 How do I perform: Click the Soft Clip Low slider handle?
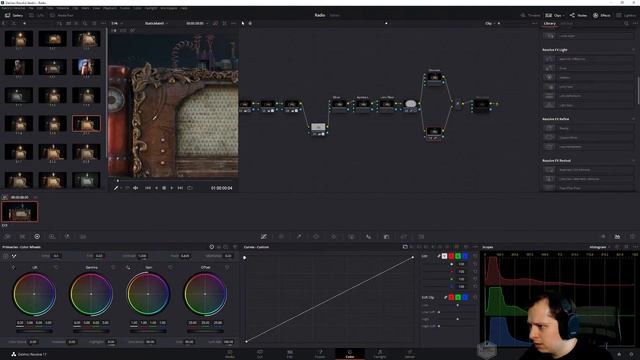tap(458, 305)
